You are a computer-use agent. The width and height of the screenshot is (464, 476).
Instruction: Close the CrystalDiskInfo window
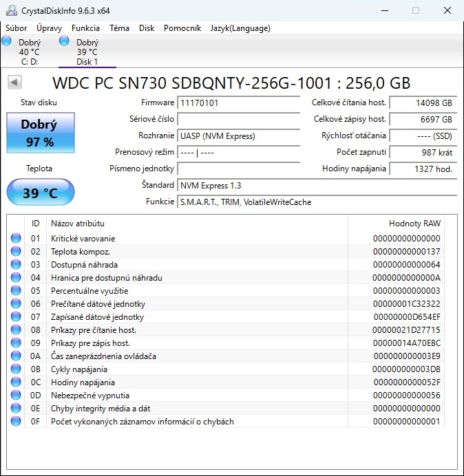click(447, 10)
